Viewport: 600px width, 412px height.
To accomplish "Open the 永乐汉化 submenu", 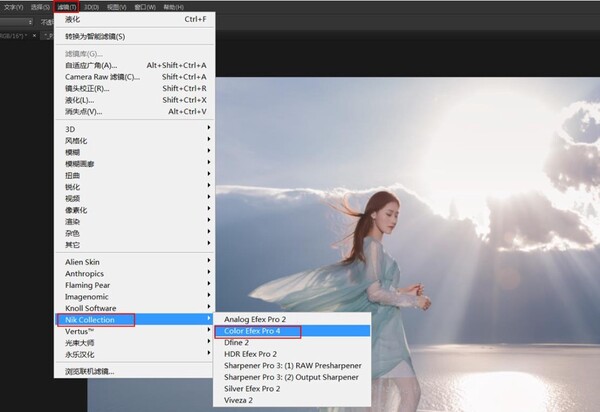I will (135, 354).
